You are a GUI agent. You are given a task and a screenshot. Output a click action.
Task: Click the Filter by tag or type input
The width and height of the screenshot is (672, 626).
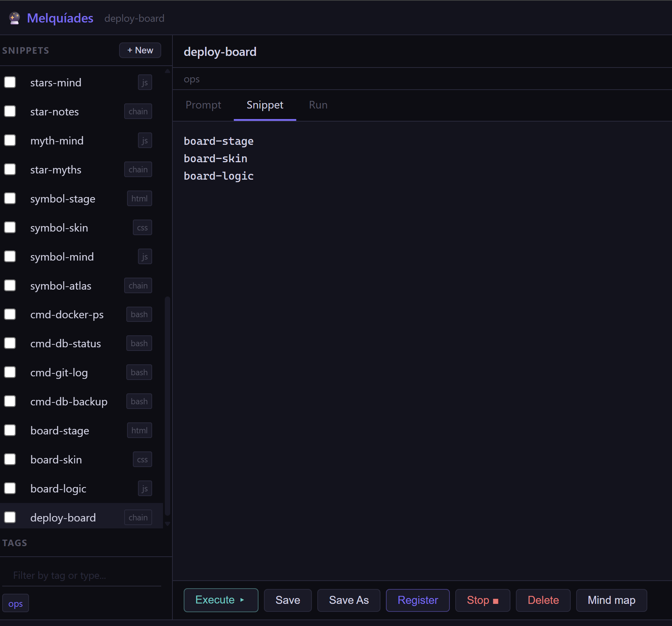click(x=82, y=576)
